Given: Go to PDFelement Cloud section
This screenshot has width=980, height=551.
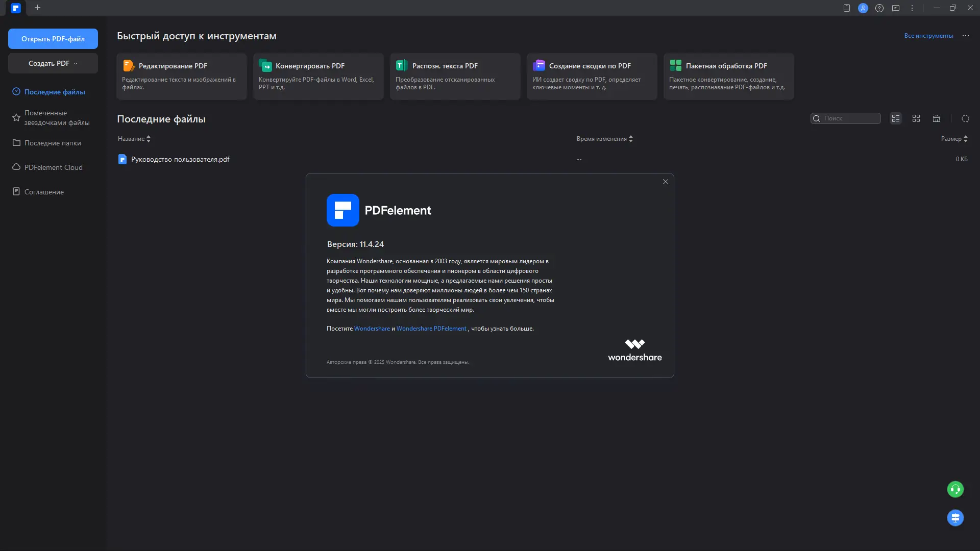Looking at the screenshot, I should (x=53, y=167).
